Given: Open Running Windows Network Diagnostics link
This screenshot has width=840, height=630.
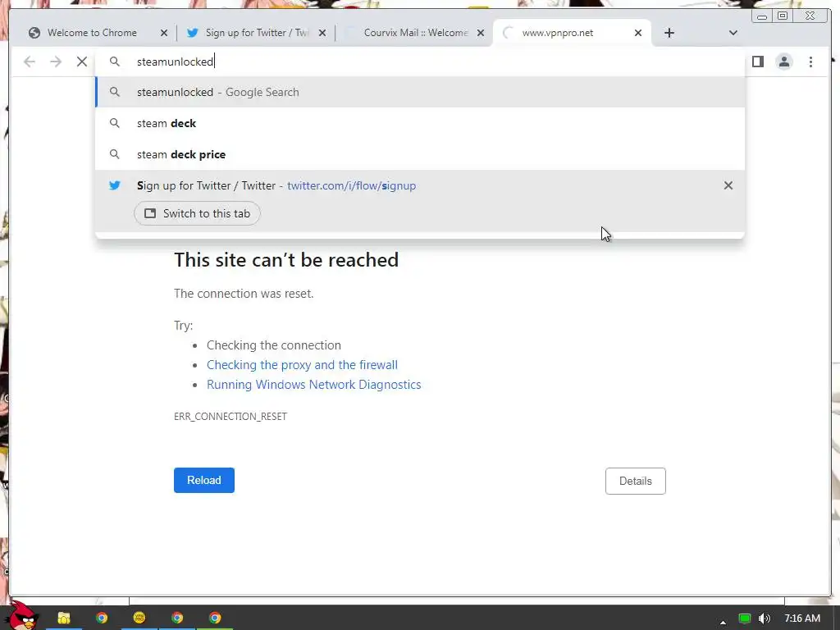Looking at the screenshot, I should (314, 385).
